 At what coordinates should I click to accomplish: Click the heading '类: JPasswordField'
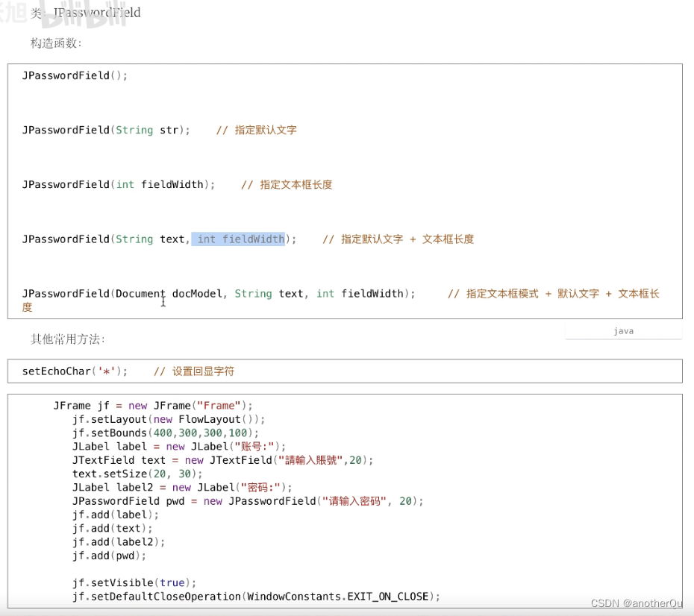coord(85,13)
